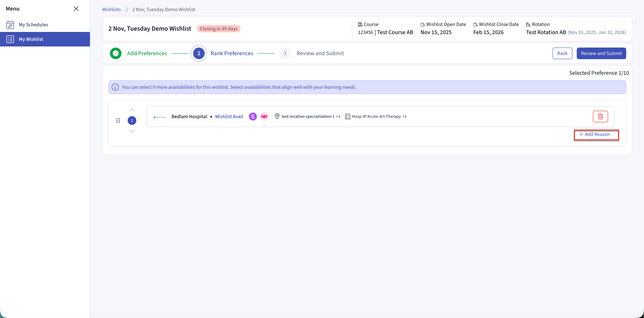The width and height of the screenshot is (644, 318).
Task: Click the My Wishlist list icon
Action: click(10, 39)
